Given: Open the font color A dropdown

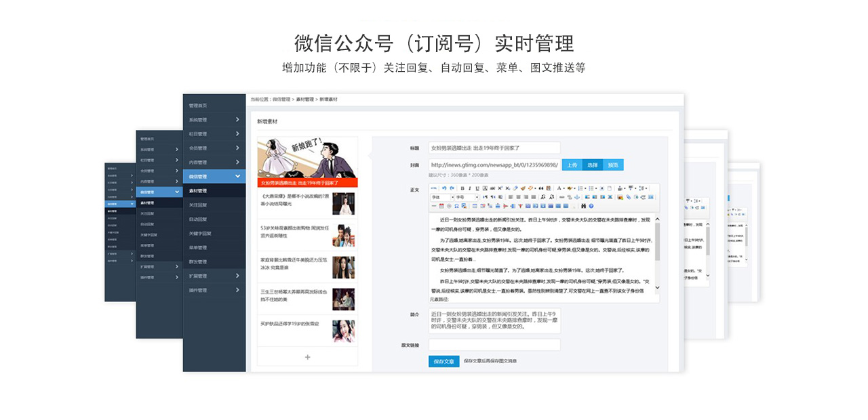Looking at the screenshot, I should coord(561,188).
